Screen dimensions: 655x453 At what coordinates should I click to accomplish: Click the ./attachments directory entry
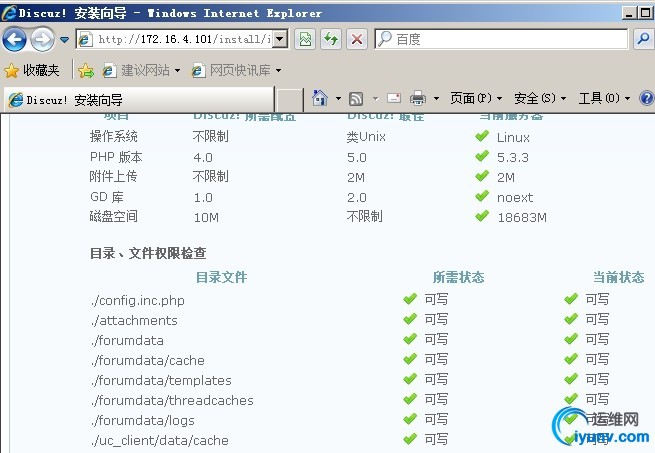point(134,321)
